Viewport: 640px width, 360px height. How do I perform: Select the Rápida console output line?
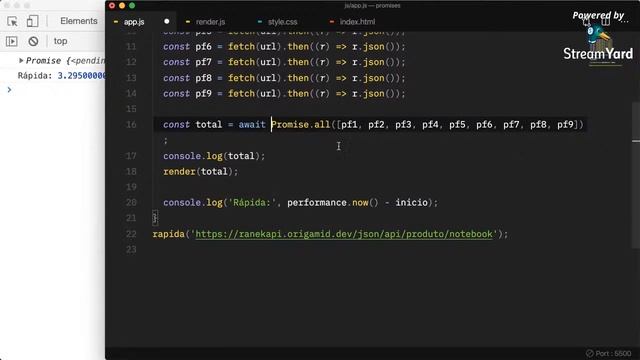(61, 76)
